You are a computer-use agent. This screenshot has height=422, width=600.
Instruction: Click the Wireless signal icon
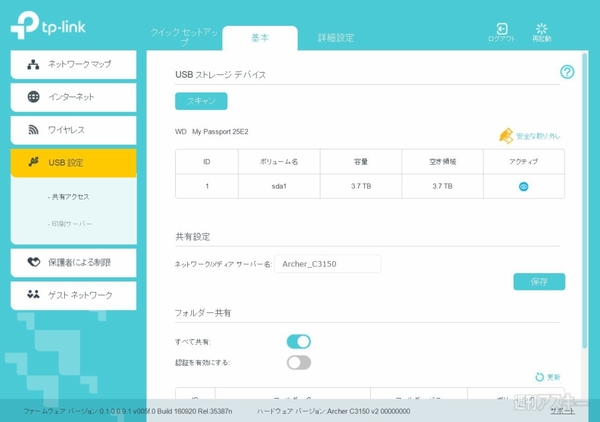coord(33,130)
